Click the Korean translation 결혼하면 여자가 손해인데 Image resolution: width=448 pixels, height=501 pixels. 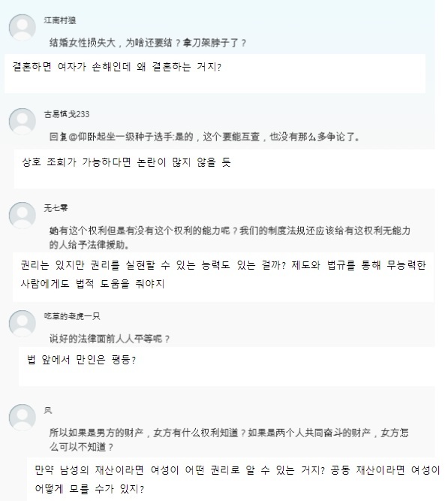click(x=116, y=67)
